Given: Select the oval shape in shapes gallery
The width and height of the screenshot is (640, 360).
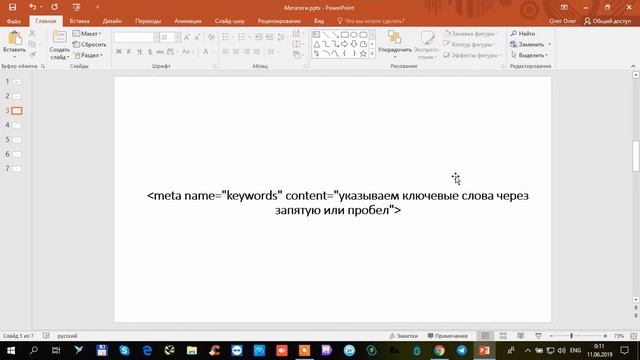Looking at the screenshot, I should 354,35.
